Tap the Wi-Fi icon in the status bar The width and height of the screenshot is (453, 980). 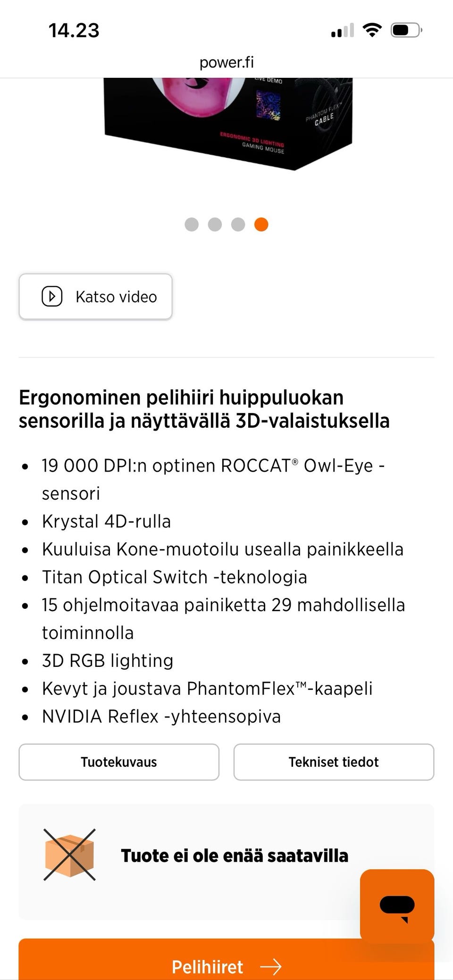click(x=372, y=29)
